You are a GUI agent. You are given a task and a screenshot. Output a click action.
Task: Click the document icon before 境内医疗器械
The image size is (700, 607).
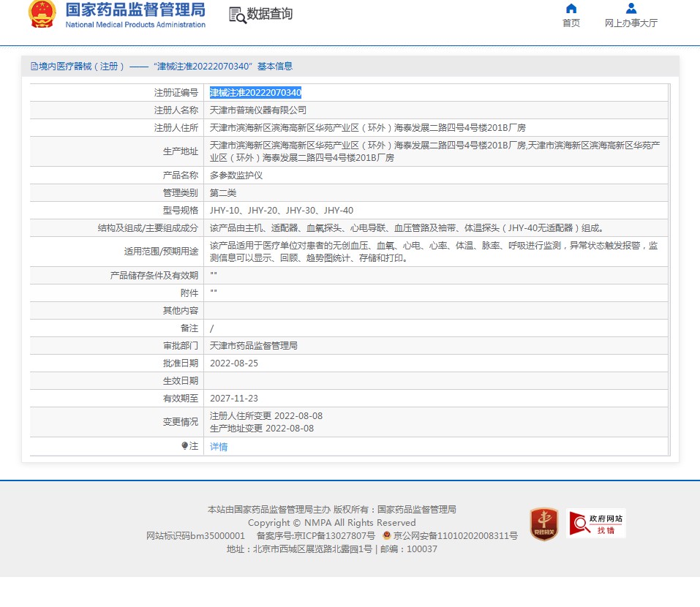[x=34, y=67]
